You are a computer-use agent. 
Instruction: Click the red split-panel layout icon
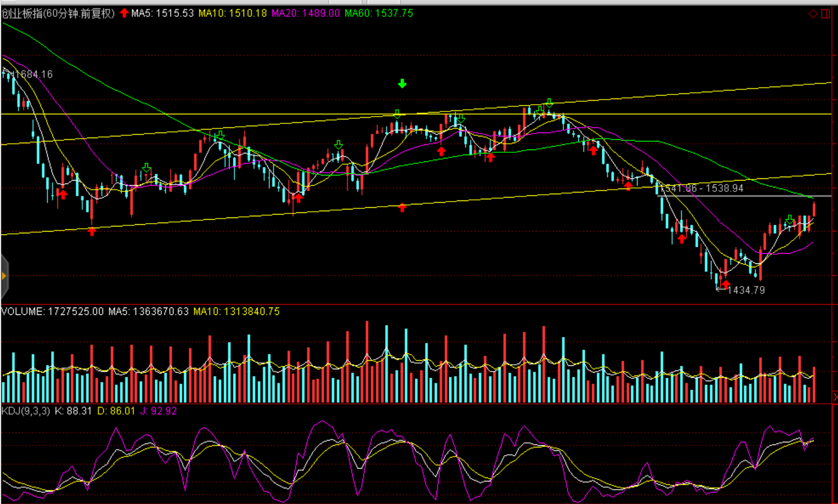click(826, 14)
